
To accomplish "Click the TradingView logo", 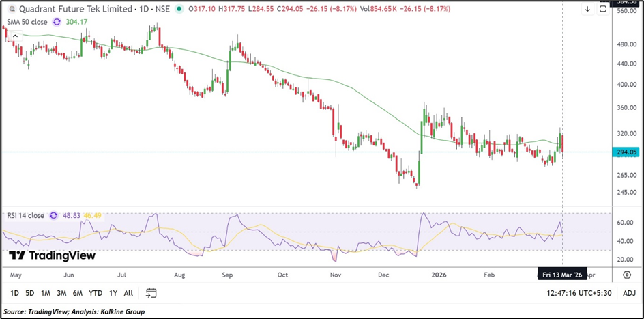I will pyautogui.click(x=52, y=255).
